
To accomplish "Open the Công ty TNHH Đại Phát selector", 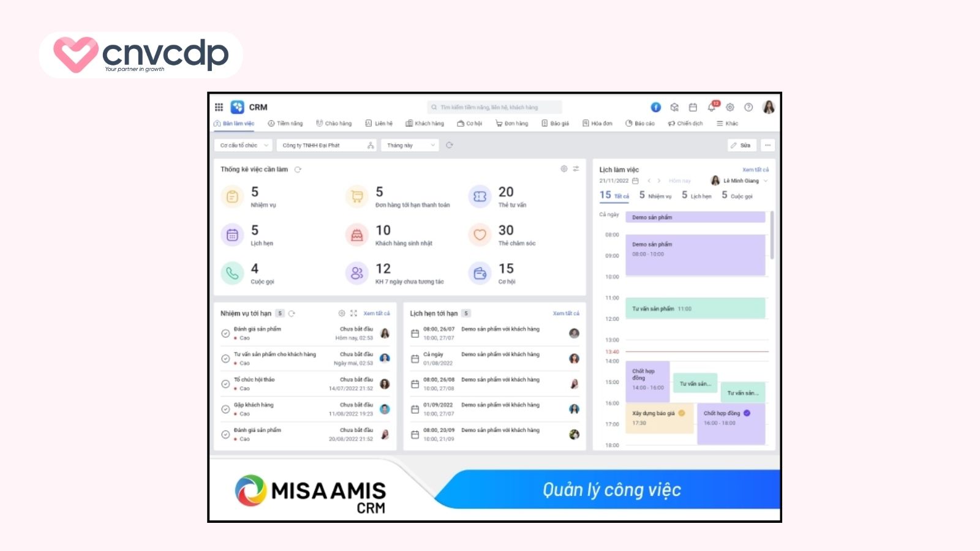I will pyautogui.click(x=327, y=145).
